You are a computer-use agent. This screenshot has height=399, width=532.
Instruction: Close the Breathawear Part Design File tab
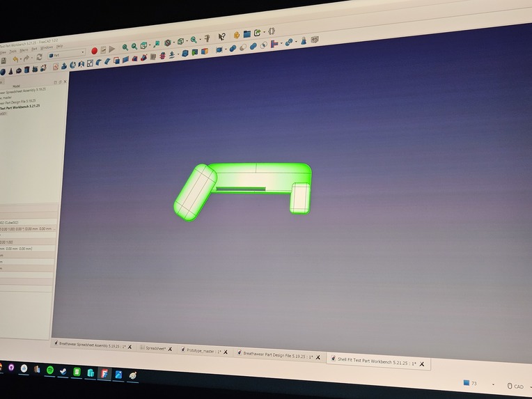click(x=318, y=357)
